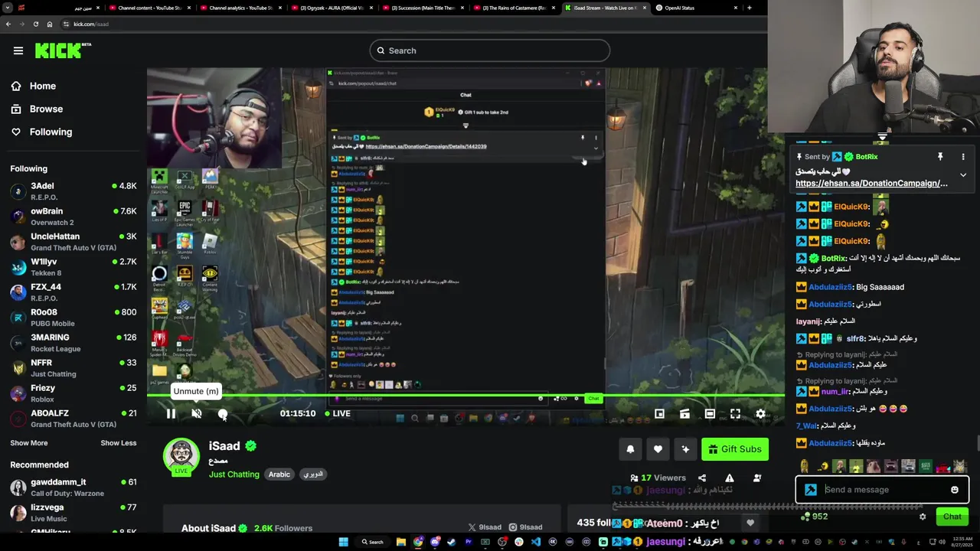Jump to LIVE in player
Screen dimensions: 980x551
point(338,413)
